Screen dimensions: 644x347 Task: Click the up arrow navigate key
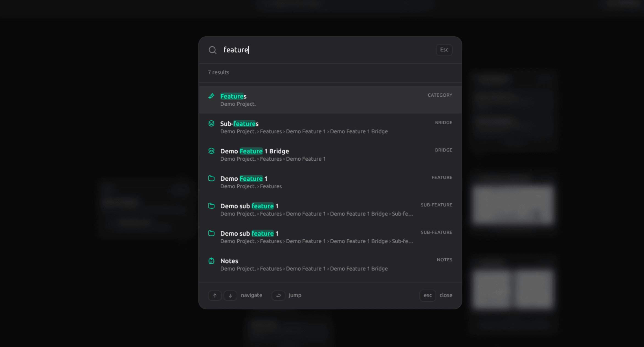point(215,295)
